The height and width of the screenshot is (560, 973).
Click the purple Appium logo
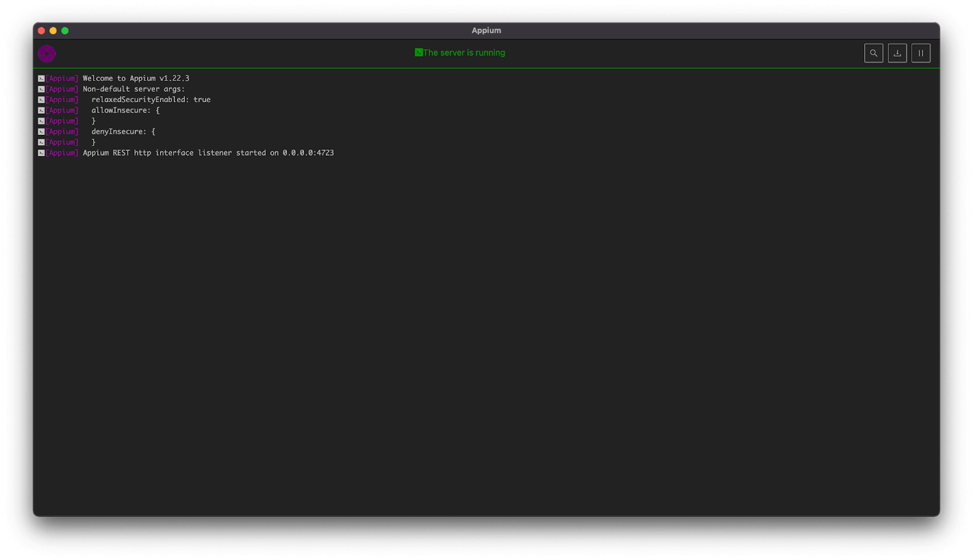[x=46, y=53]
